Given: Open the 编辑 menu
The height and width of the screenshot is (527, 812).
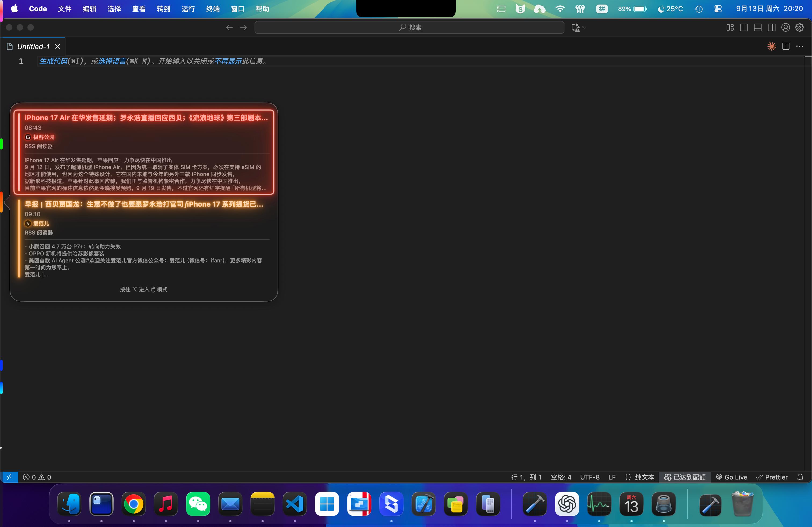Looking at the screenshot, I should (x=89, y=9).
